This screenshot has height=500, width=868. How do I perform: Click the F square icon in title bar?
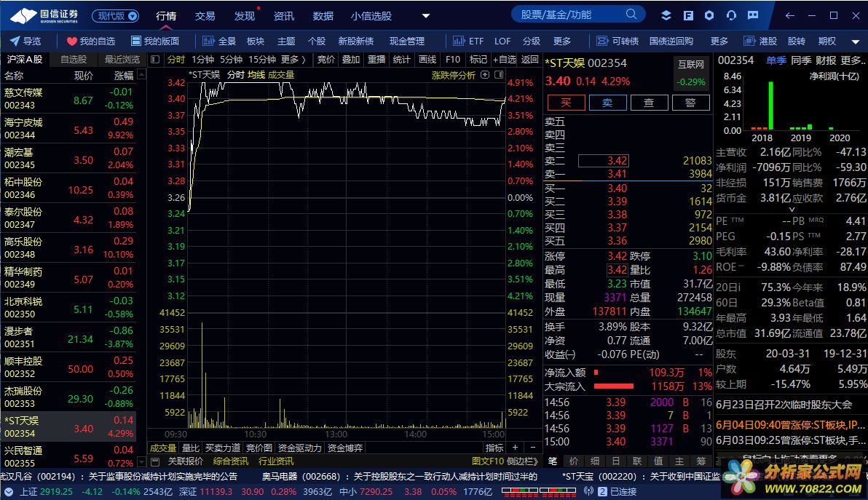point(688,15)
